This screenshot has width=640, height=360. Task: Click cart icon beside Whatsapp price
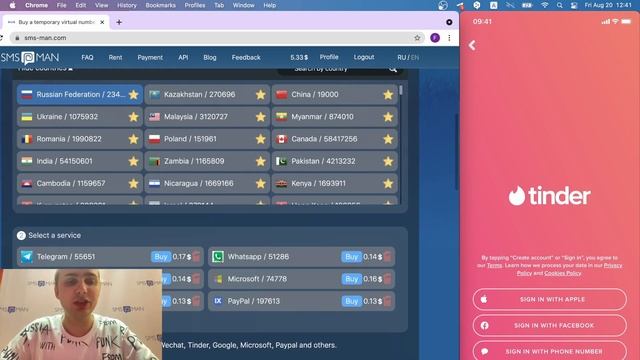coord(387,257)
